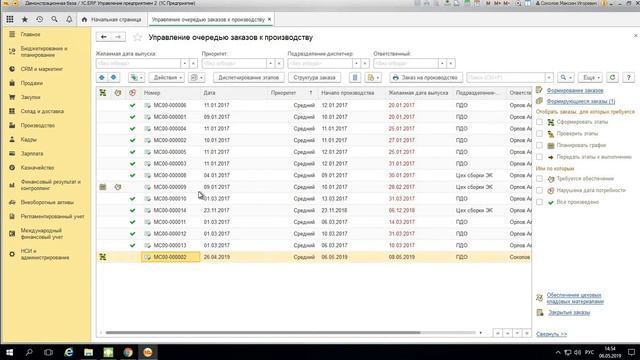Viewport: 640px width, 360px height.
Task: Open Favorites star in top panel
Action: [25, 20]
